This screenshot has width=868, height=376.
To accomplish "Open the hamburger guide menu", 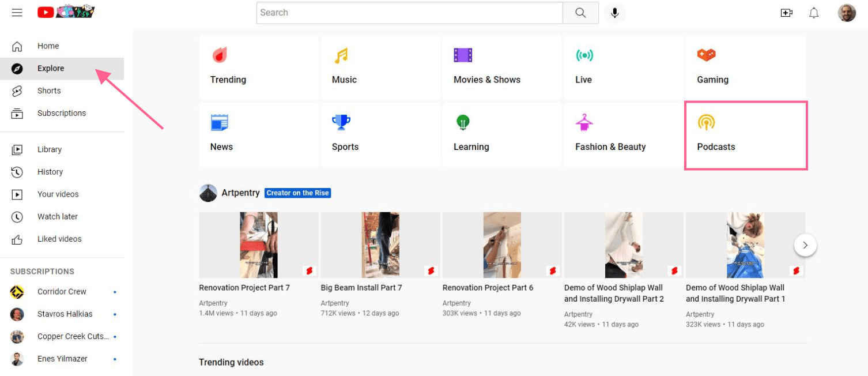I will tap(17, 12).
